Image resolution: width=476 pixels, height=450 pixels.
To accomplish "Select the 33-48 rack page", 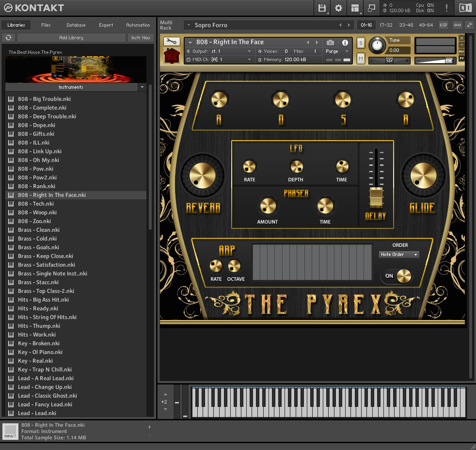I will (x=406, y=25).
